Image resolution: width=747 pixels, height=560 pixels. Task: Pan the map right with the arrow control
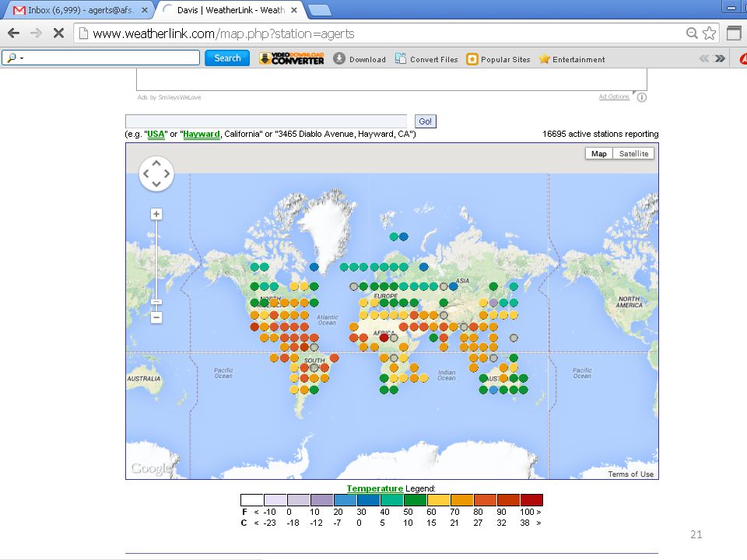coord(167,173)
